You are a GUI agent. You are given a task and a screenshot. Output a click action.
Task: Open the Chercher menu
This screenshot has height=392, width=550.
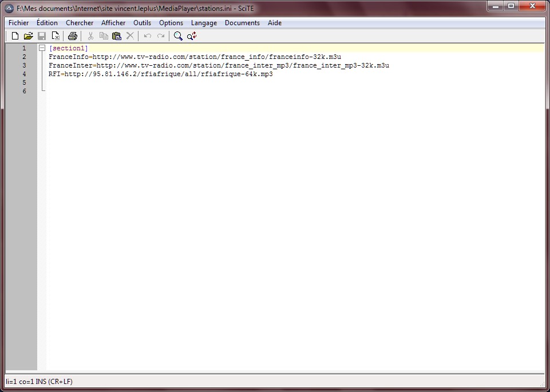pos(80,23)
